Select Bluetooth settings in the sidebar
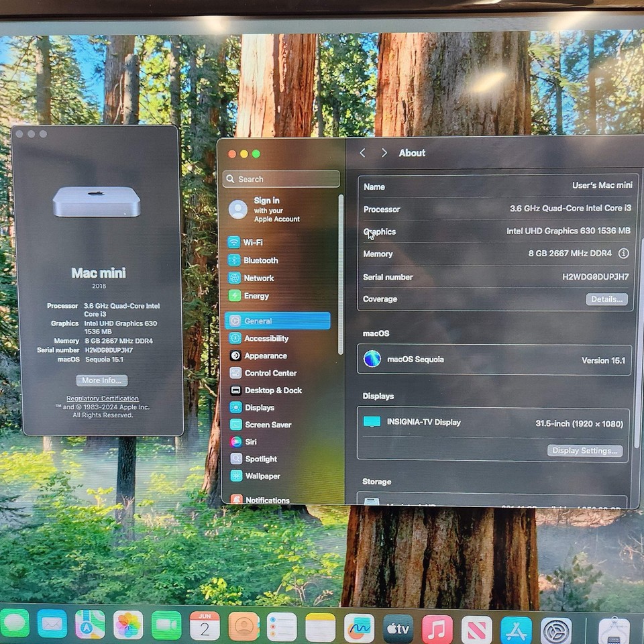Screen dimensions: 644x644 click(x=260, y=260)
